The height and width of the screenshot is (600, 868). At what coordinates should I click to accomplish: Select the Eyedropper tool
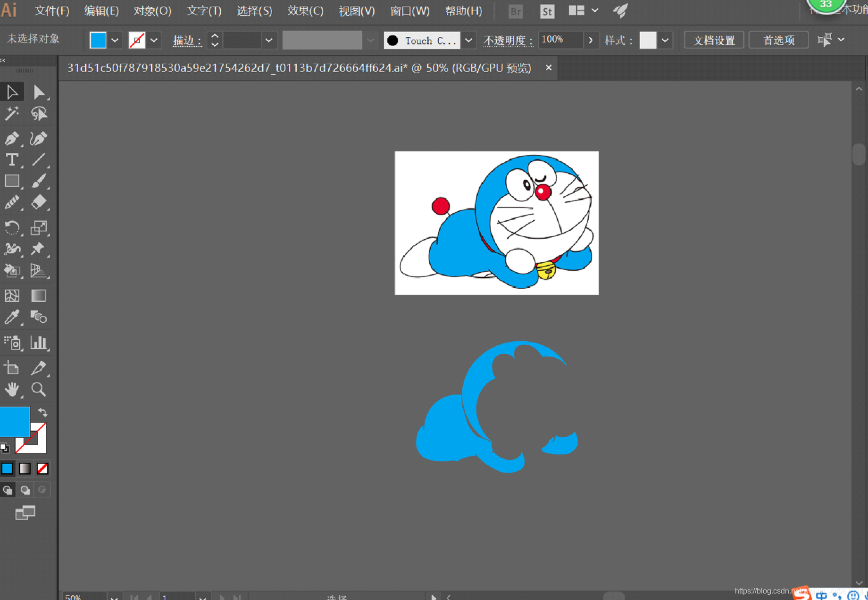click(12, 317)
